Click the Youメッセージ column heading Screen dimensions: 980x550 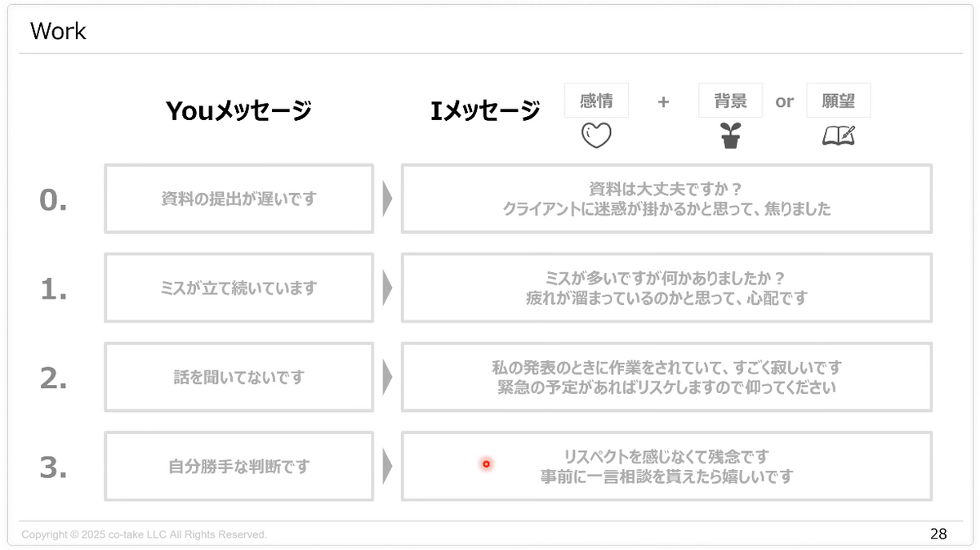(238, 110)
